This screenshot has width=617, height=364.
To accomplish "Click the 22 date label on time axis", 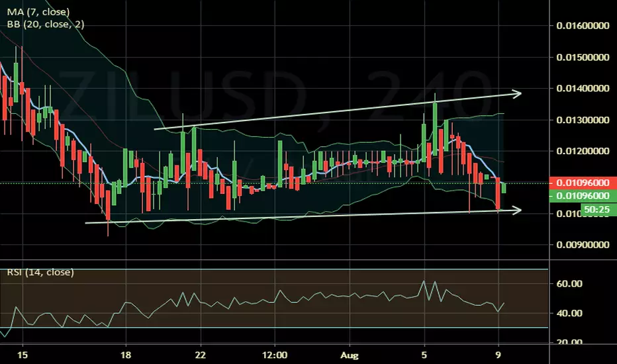I will coord(201,355).
